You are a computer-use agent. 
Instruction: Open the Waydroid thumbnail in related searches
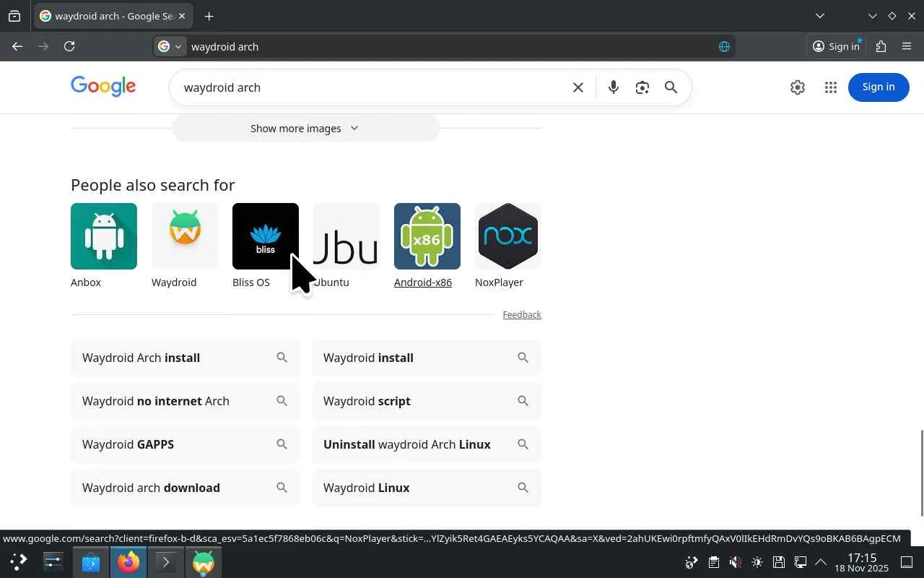click(x=185, y=236)
